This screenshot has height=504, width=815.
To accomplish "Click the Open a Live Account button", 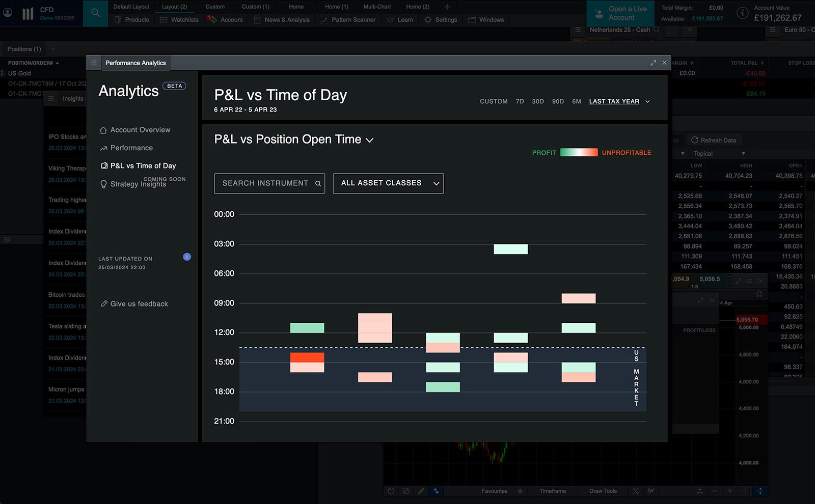I will coord(621,13).
